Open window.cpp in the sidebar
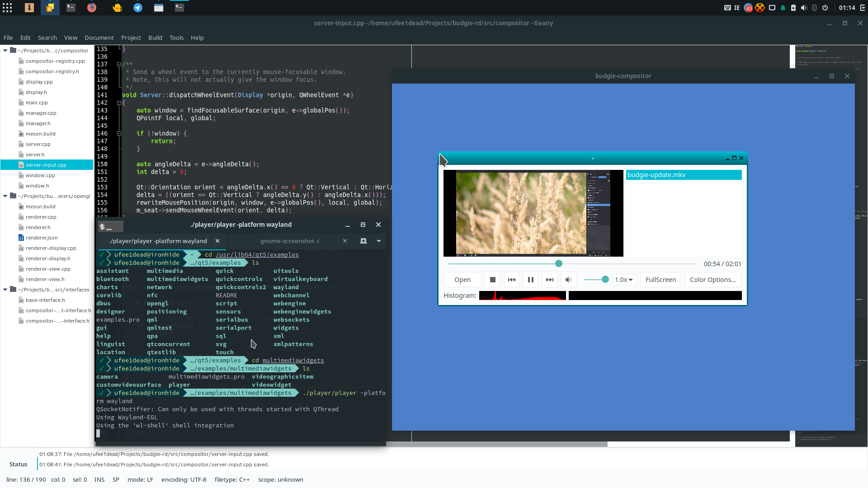868x488 pixels. tap(40, 175)
